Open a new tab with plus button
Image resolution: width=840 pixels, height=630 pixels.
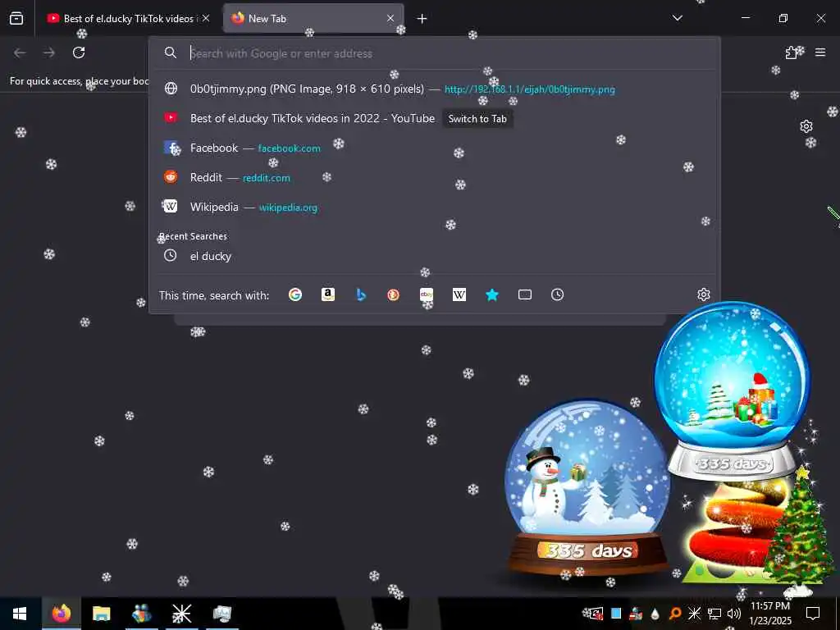(422, 19)
